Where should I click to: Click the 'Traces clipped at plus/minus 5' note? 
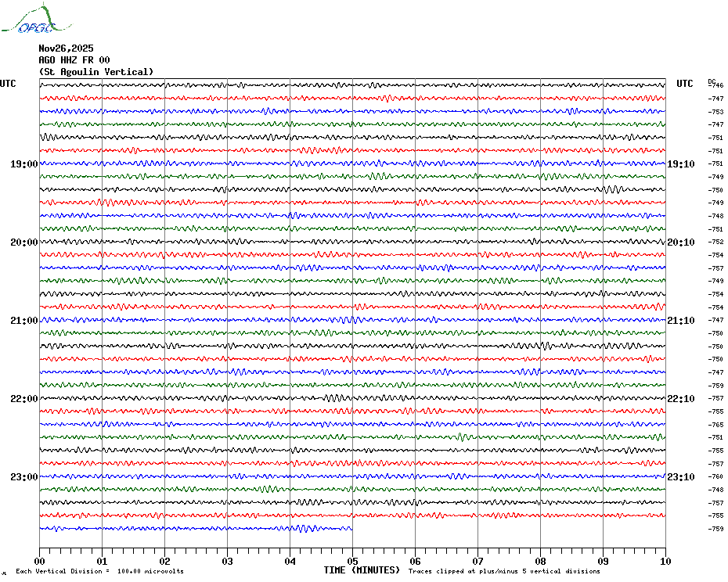click(x=504, y=571)
